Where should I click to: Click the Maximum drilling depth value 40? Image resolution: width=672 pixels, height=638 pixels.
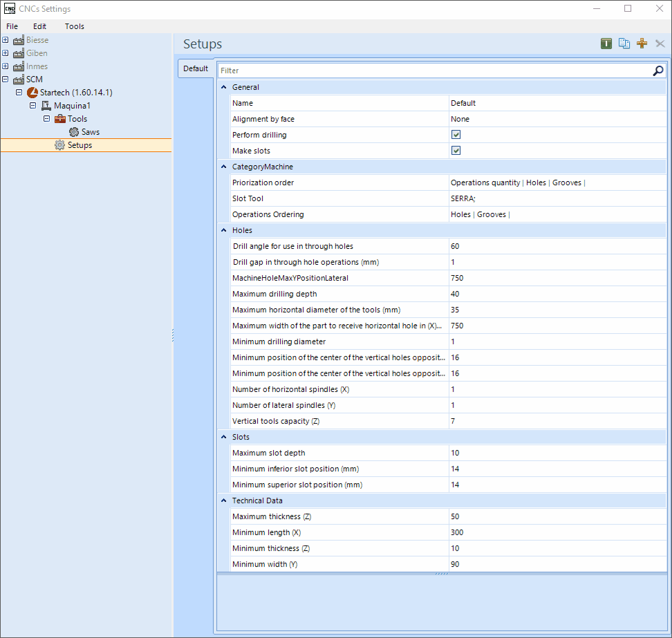[x=557, y=294]
